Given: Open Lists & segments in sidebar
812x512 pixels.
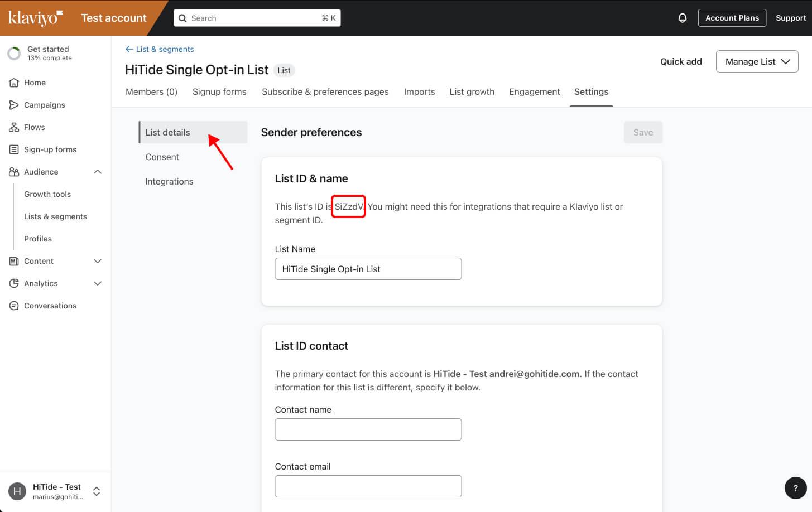Looking at the screenshot, I should point(55,216).
